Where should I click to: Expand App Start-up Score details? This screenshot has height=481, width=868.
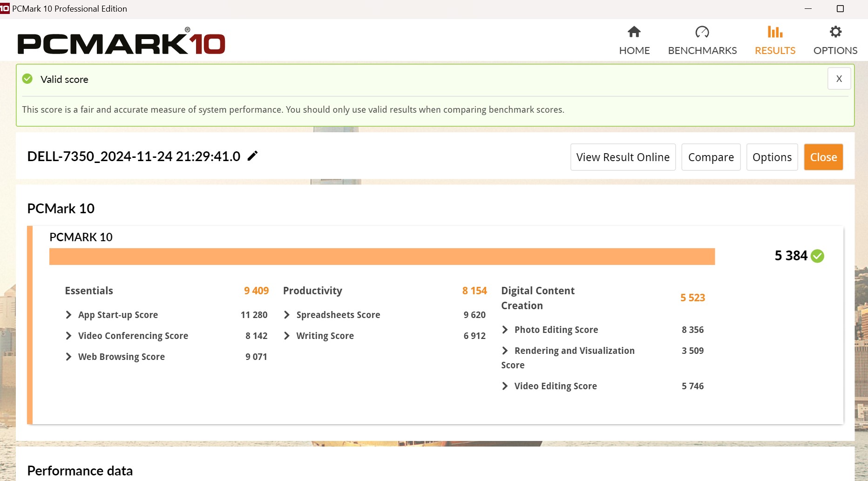pos(69,315)
